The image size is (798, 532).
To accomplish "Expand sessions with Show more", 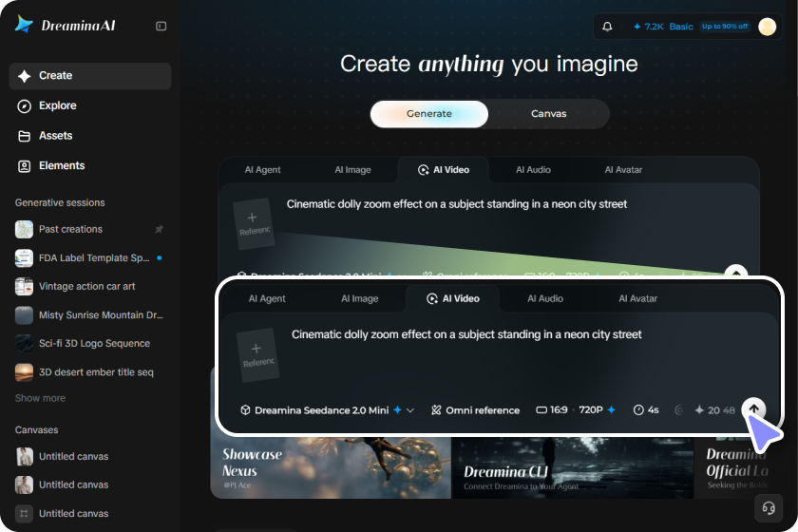I will coord(40,399).
